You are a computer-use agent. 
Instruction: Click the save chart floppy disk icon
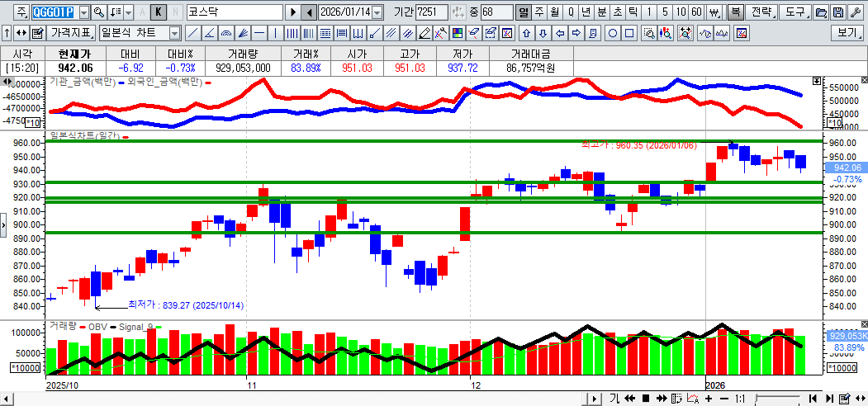pos(837,12)
